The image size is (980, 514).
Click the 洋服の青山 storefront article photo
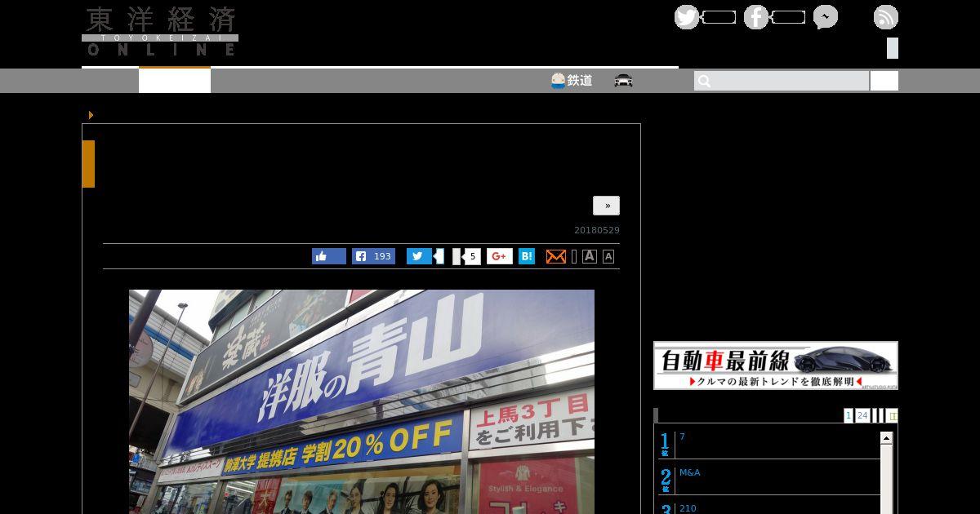pos(362,401)
